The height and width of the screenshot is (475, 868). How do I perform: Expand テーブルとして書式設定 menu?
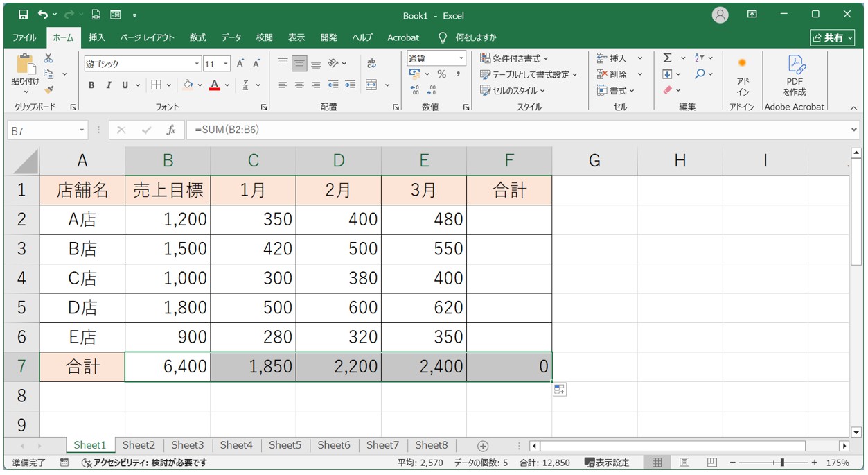[529, 74]
